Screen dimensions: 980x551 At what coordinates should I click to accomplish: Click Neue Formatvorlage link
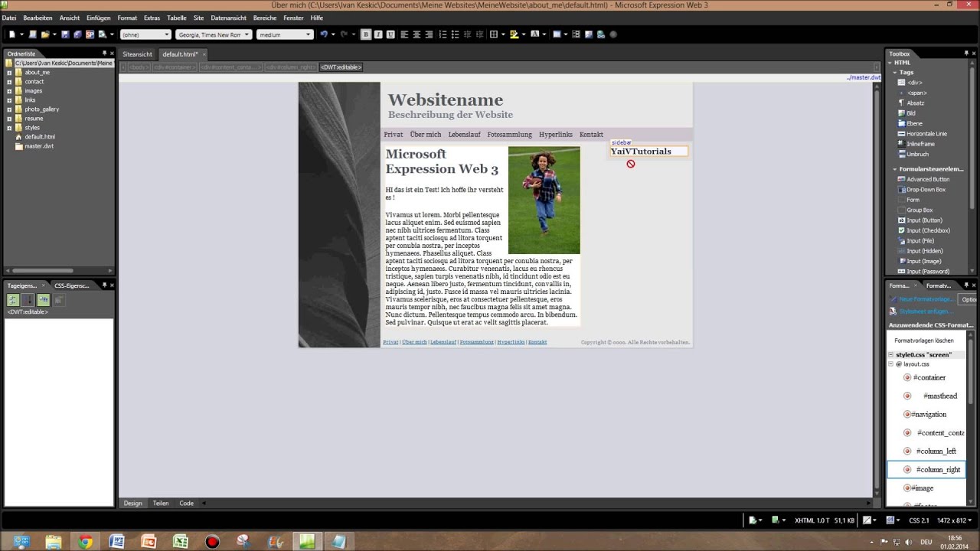click(926, 299)
